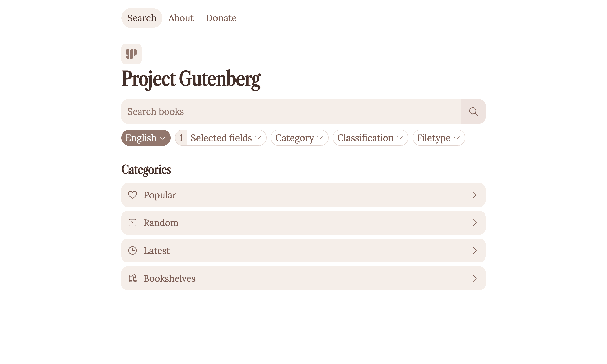Click the clock icon next to Latest
Viewport: 607px width, 364px height.
pyautogui.click(x=133, y=251)
